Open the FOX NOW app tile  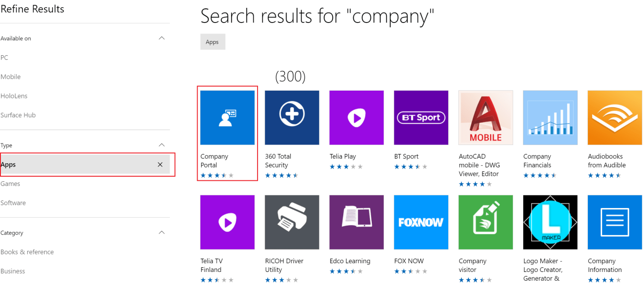point(421,222)
